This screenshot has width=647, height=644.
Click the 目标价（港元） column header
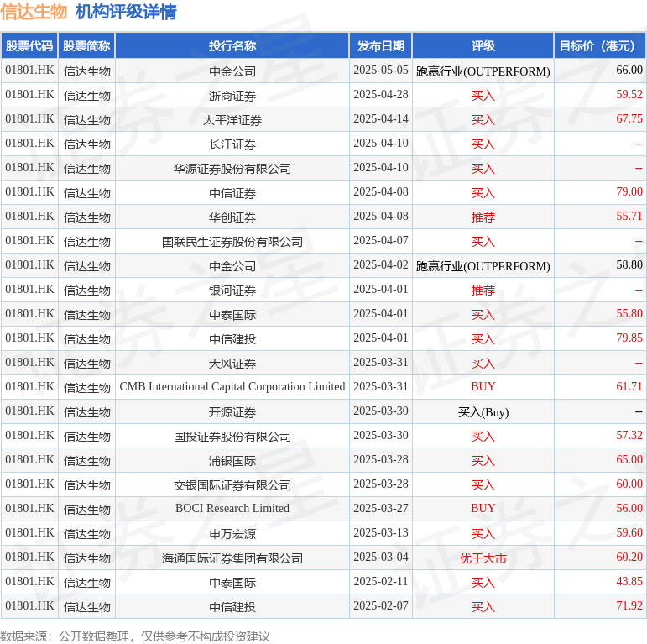pos(600,46)
